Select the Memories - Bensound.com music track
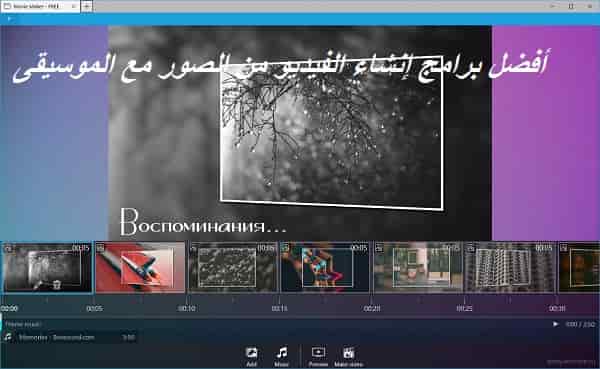 pyautogui.click(x=70, y=337)
